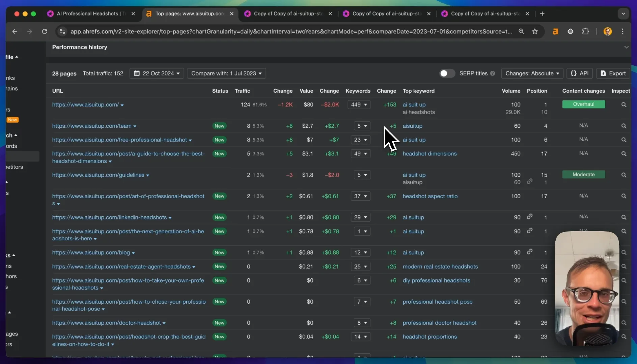Reload the page with the refresh icon
The width and height of the screenshot is (637, 364).
click(45, 31)
